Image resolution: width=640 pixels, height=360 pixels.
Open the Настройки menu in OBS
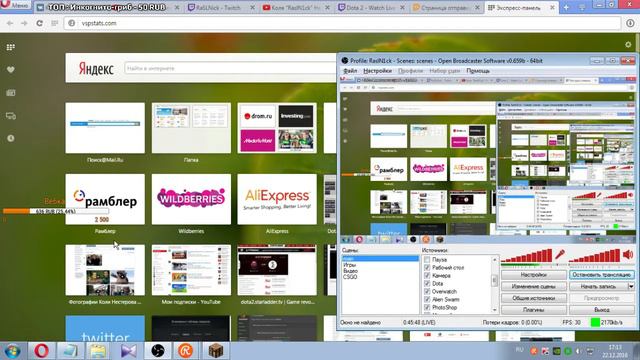click(x=377, y=71)
